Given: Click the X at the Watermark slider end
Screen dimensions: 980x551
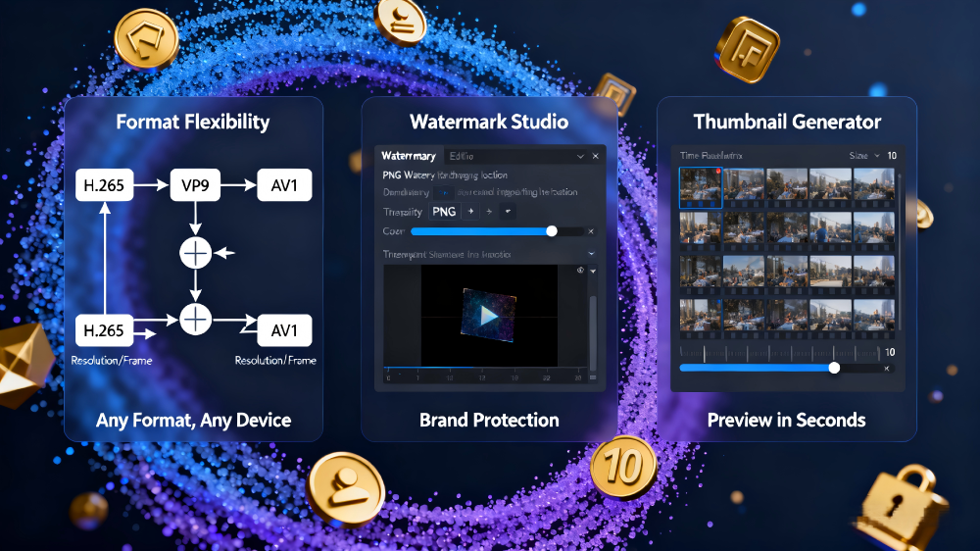Looking at the screenshot, I should click(590, 231).
